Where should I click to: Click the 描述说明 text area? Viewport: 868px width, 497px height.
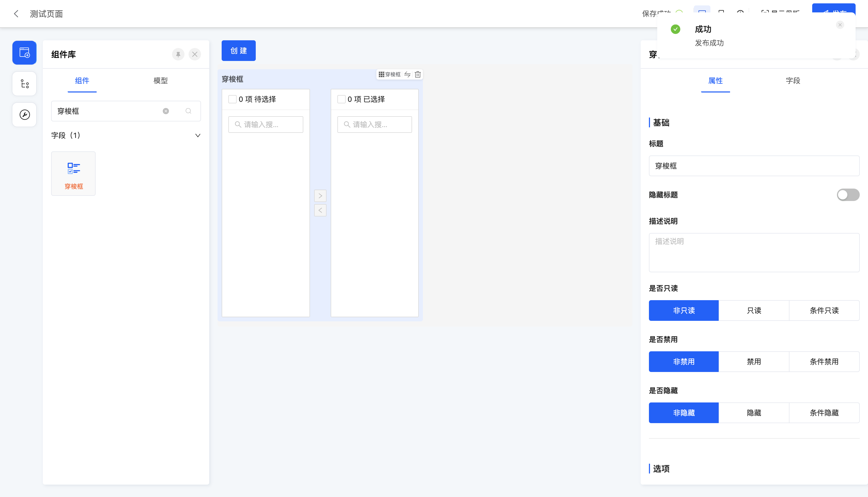click(x=754, y=253)
